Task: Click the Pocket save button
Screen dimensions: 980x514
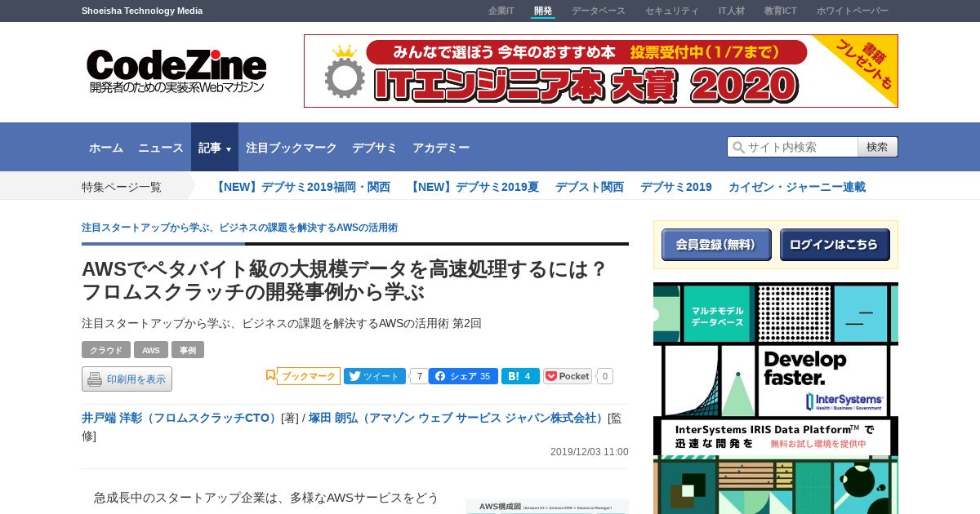Action: tap(568, 376)
